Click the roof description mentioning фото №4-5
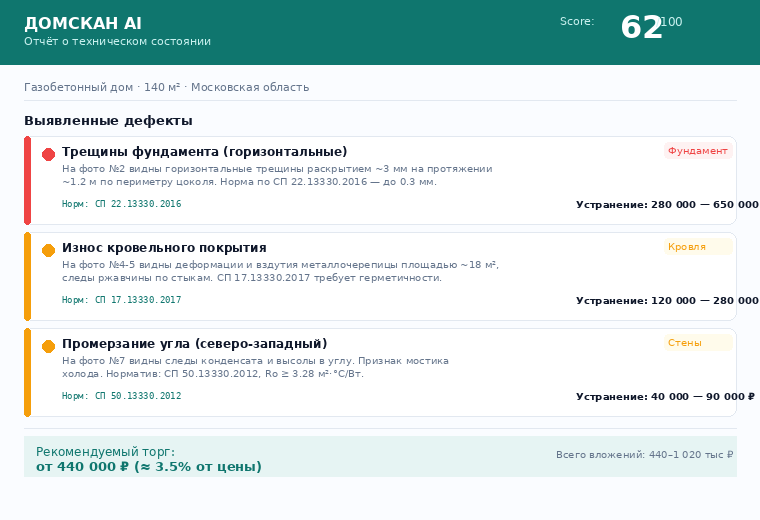Viewport: 760px width, 520px height. (x=281, y=271)
